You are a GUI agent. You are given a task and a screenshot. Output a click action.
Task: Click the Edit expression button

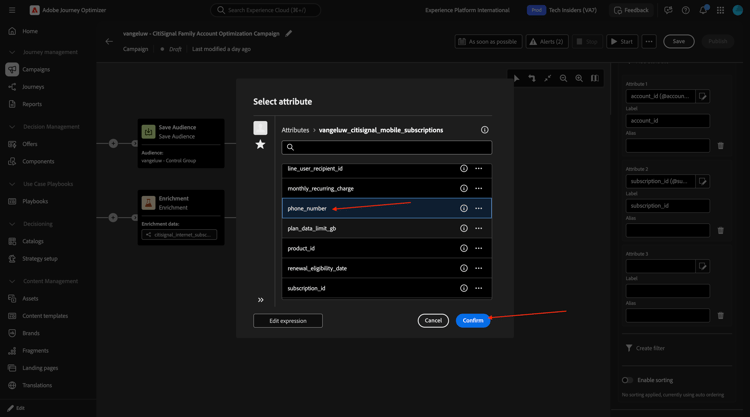pyautogui.click(x=288, y=321)
